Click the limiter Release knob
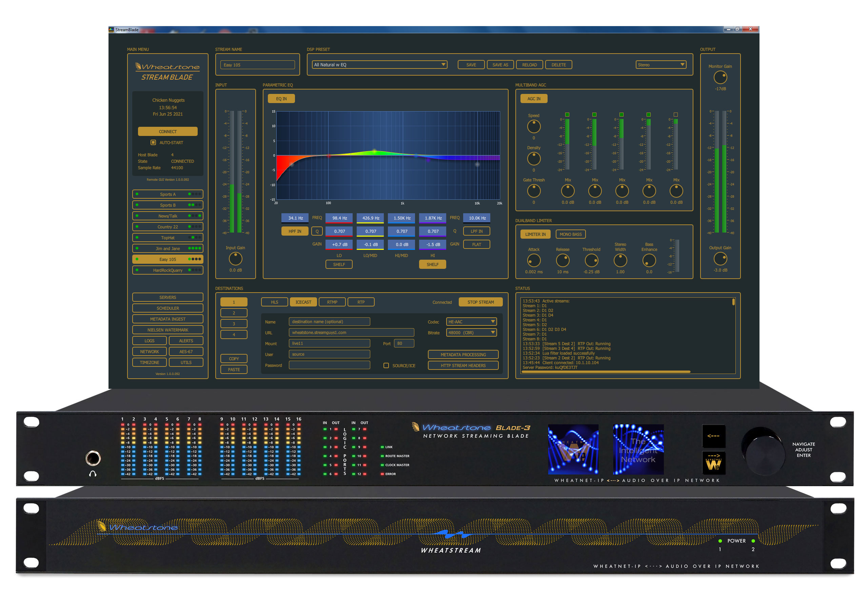Image resolution: width=868 pixels, height=597 pixels. [562, 260]
